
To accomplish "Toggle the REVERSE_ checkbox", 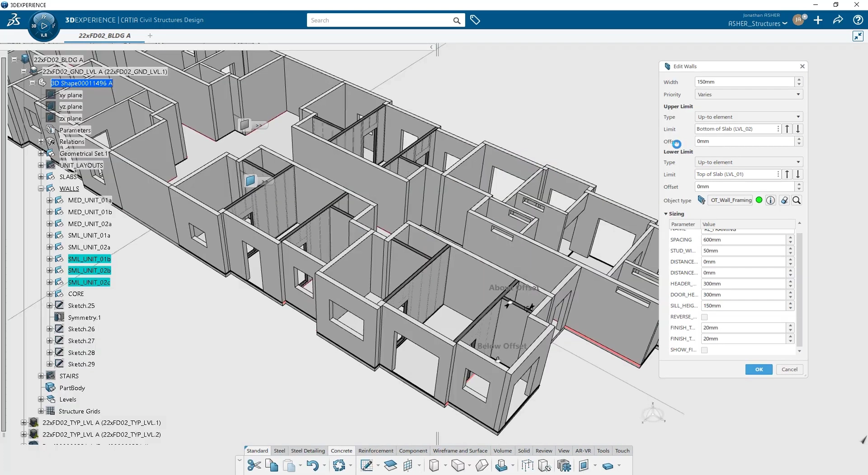I will coord(704,317).
